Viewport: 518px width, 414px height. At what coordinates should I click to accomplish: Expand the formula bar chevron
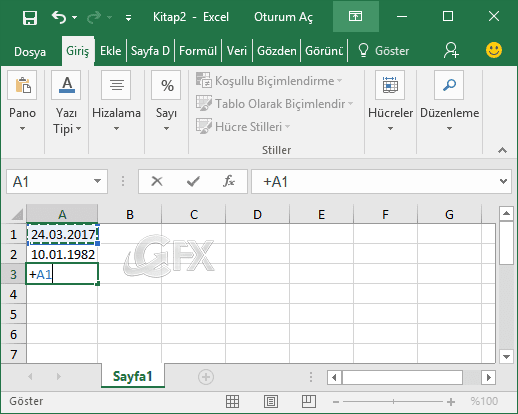(503, 181)
